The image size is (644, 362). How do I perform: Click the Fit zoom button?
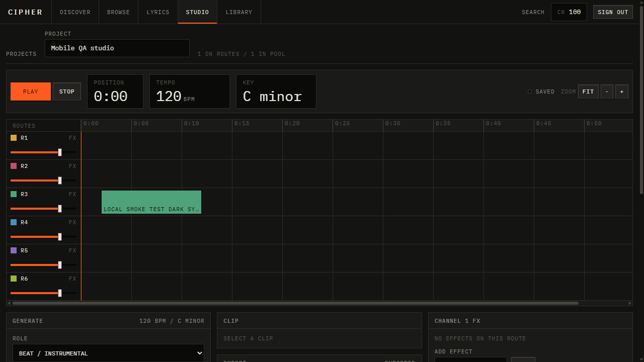[588, 92]
